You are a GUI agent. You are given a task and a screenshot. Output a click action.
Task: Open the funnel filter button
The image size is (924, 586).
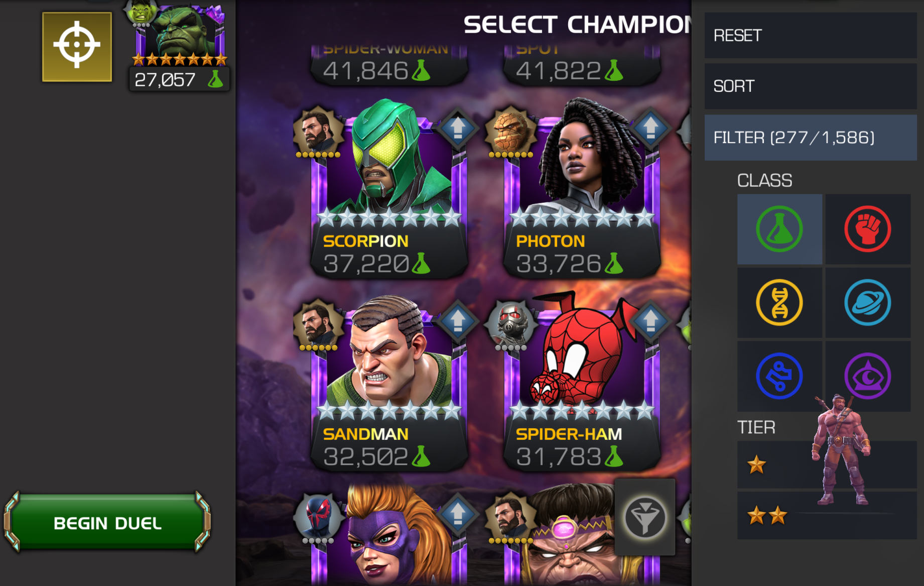coord(645,517)
